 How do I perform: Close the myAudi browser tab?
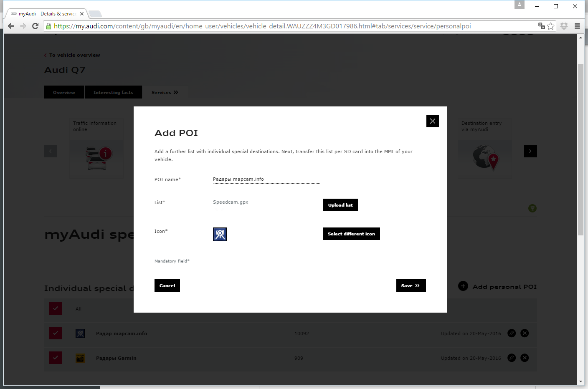(82, 14)
